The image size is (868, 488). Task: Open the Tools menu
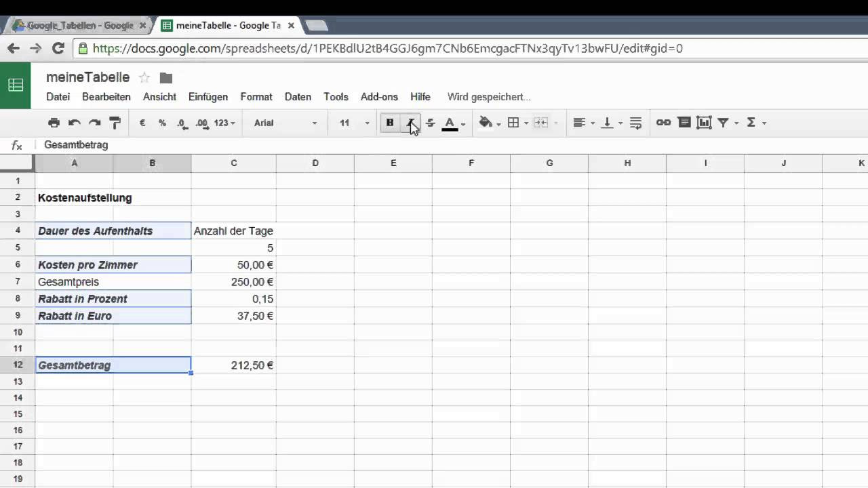[x=336, y=97]
